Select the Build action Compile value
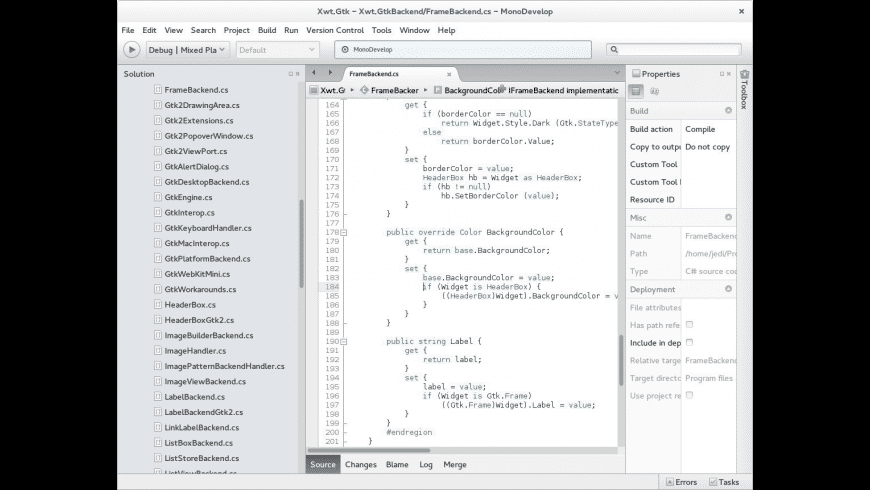The width and height of the screenshot is (870, 490). pyautogui.click(x=700, y=129)
